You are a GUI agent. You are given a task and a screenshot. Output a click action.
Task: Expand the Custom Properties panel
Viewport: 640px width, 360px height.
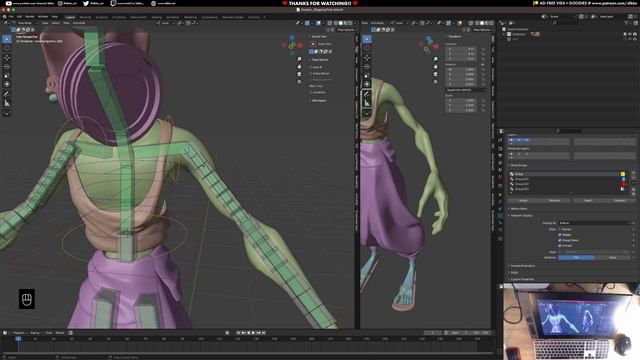tap(522, 279)
